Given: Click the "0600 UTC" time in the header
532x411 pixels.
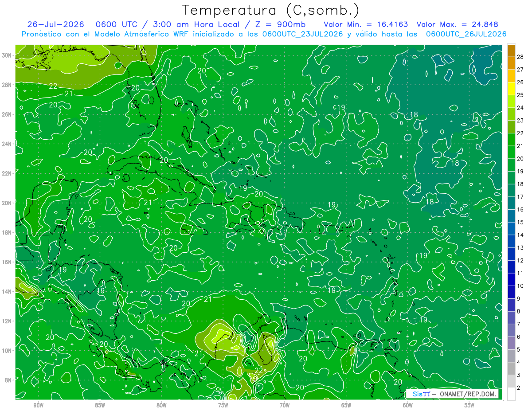Looking at the screenshot, I should click(x=116, y=24).
